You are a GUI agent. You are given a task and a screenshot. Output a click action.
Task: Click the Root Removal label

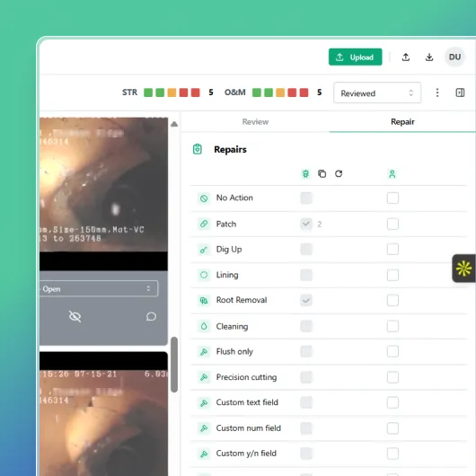click(x=242, y=300)
